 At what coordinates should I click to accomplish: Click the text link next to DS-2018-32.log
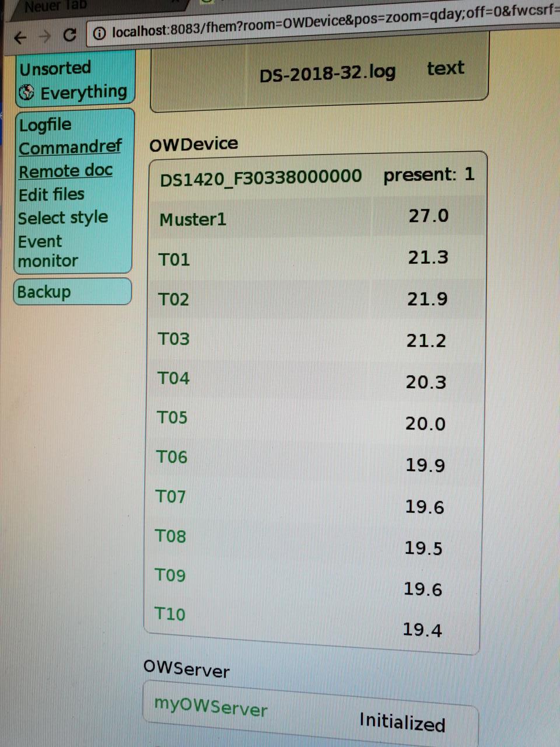(446, 68)
